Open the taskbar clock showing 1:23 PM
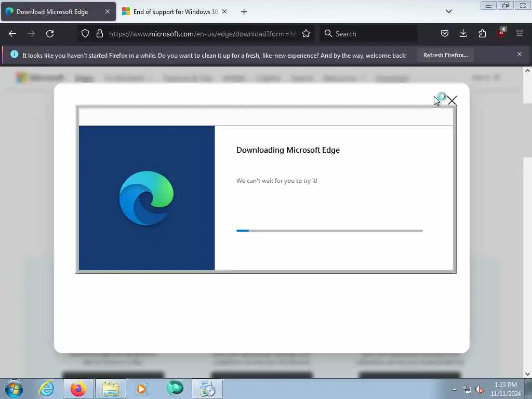Viewport: 532px width, 399px height. 506,389
